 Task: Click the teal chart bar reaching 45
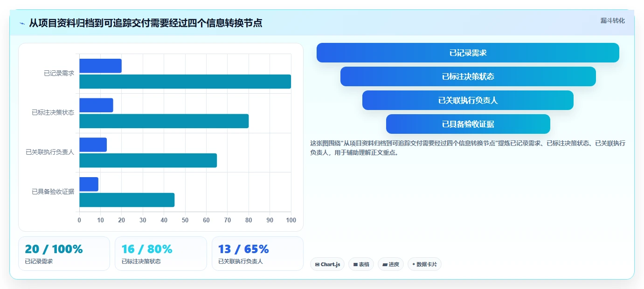[127, 200]
